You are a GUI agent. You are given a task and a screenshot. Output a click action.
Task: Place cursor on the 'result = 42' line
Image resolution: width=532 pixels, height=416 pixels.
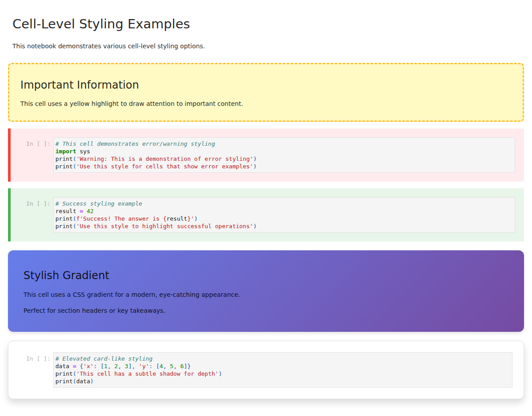[x=74, y=211]
